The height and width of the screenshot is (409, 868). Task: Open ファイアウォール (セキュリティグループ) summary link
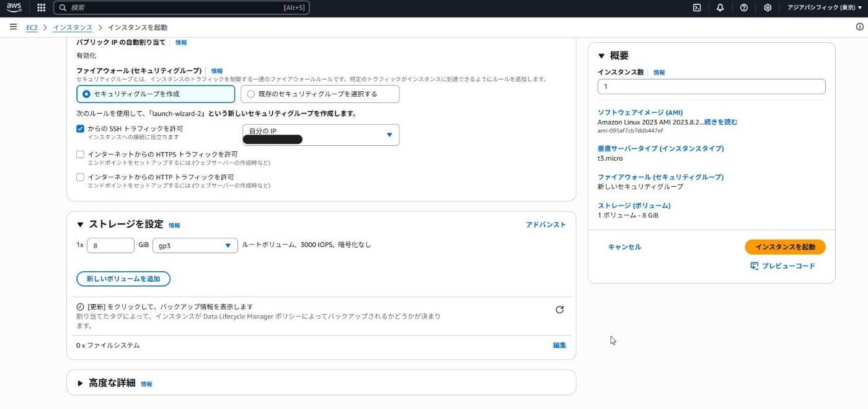tap(660, 177)
